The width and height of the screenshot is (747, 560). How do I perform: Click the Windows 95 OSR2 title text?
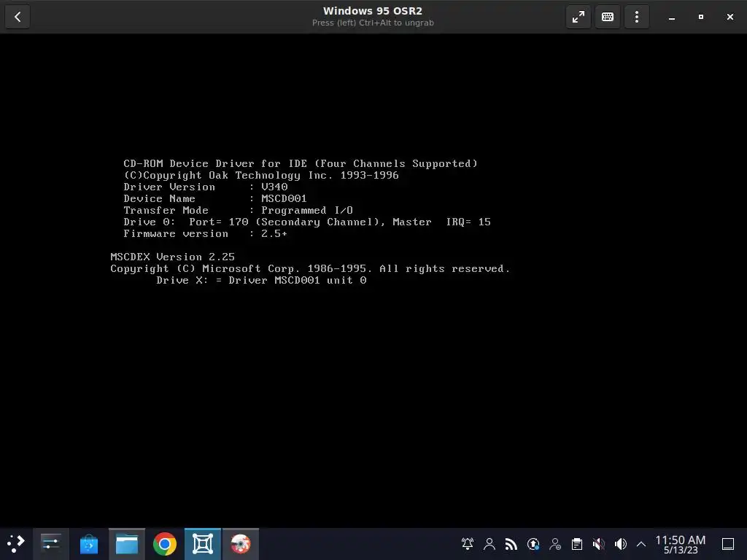[373, 11]
